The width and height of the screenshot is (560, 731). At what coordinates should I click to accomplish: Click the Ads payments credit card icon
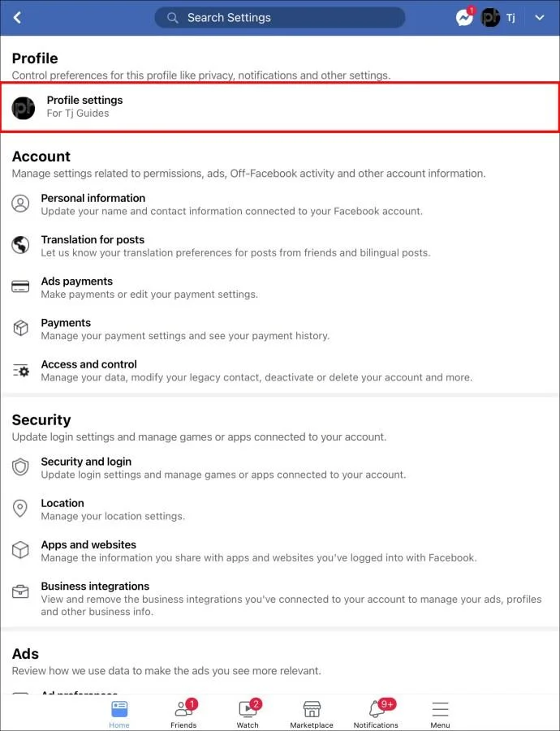pos(20,286)
